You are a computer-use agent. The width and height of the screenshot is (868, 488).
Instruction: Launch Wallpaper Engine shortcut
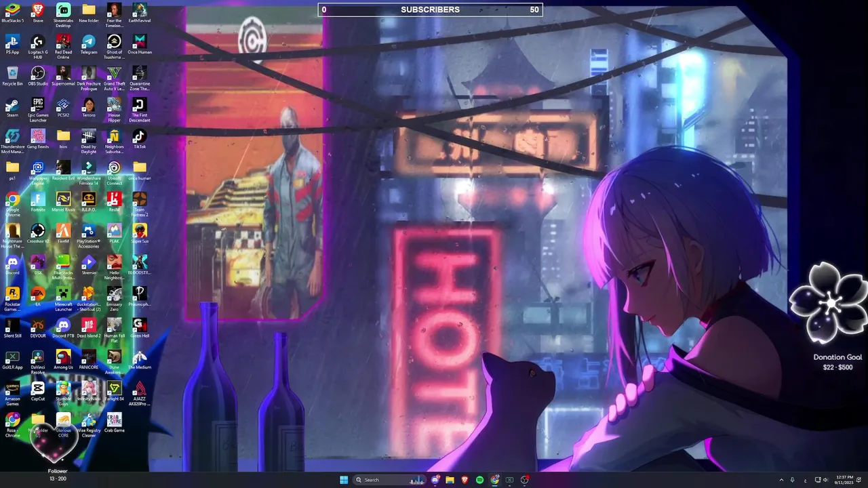(x=38, y=167)
